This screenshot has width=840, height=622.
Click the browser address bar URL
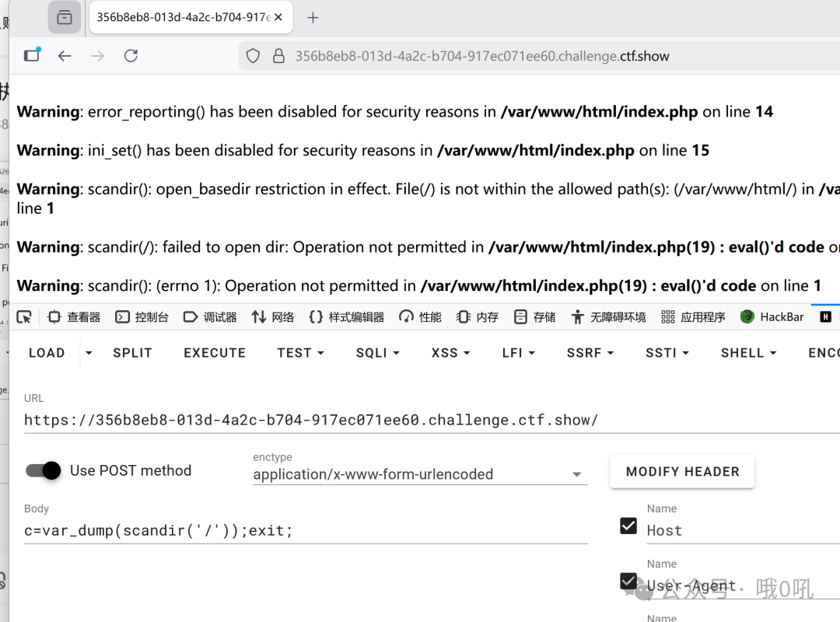pyautogui.click(x=482, y=56)
